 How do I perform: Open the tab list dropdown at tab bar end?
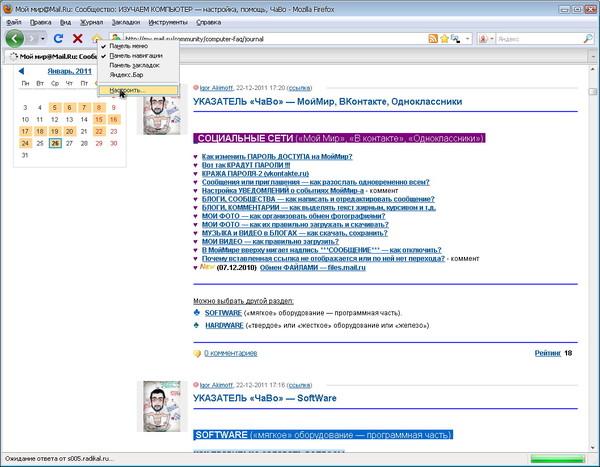[593, 57]
